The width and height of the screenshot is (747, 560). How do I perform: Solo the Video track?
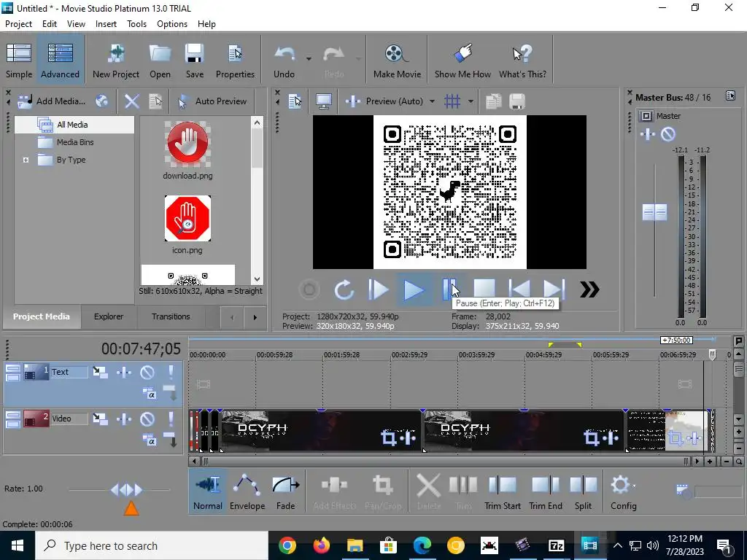coord(171,419)
